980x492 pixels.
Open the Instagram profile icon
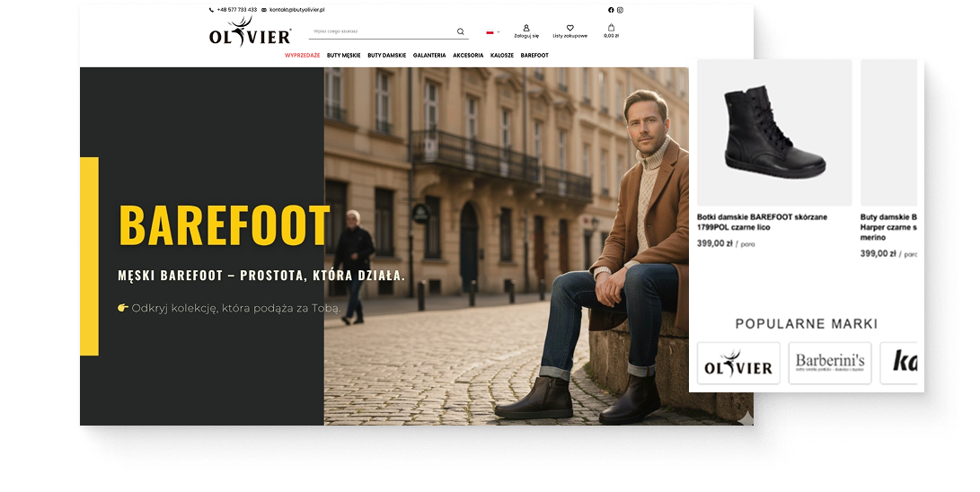620,10
